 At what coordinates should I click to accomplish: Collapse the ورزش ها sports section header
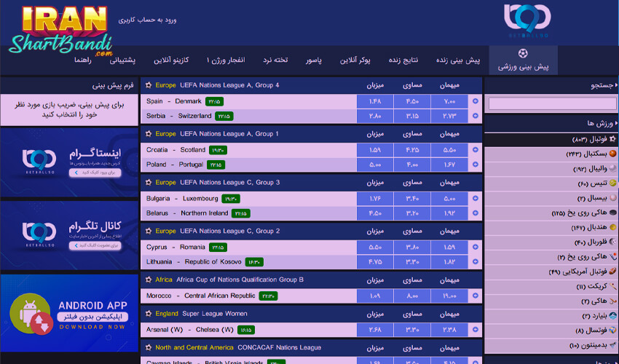551,123
